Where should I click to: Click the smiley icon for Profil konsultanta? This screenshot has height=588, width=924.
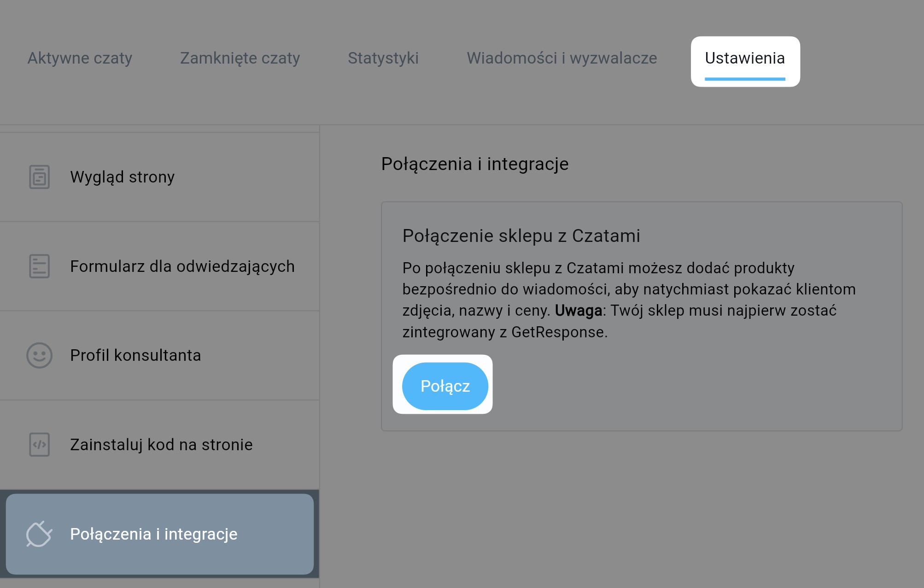(x=39, y=355)
